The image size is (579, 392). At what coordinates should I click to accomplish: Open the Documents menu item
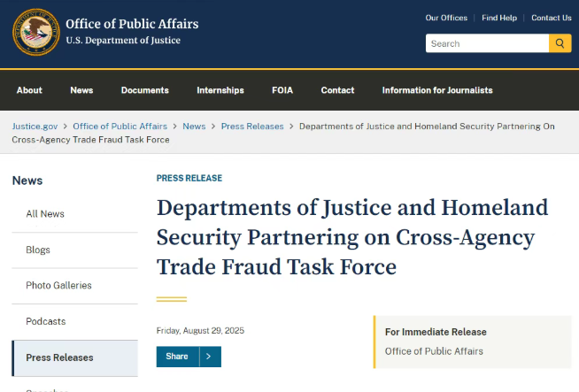click(145, 90)
